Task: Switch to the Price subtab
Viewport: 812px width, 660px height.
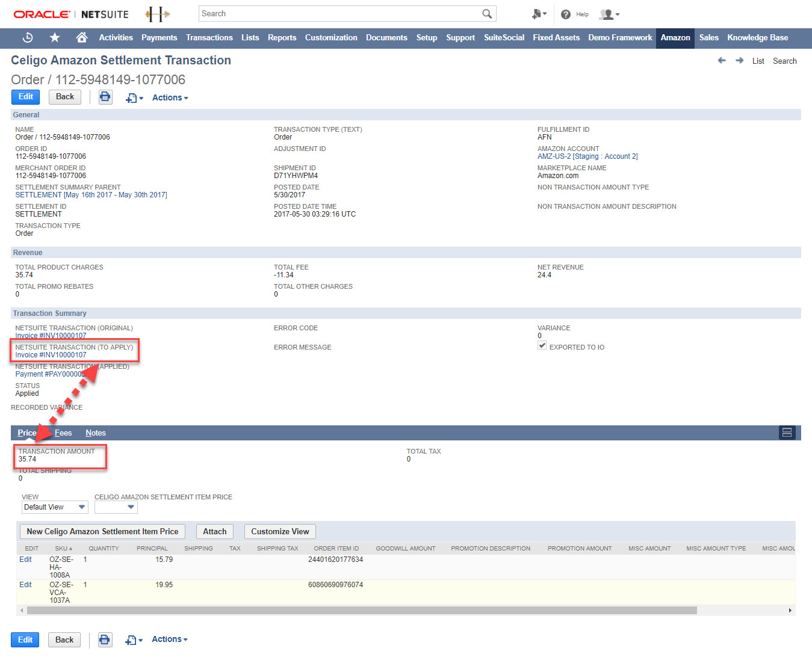Action: [x=27, y=433]
